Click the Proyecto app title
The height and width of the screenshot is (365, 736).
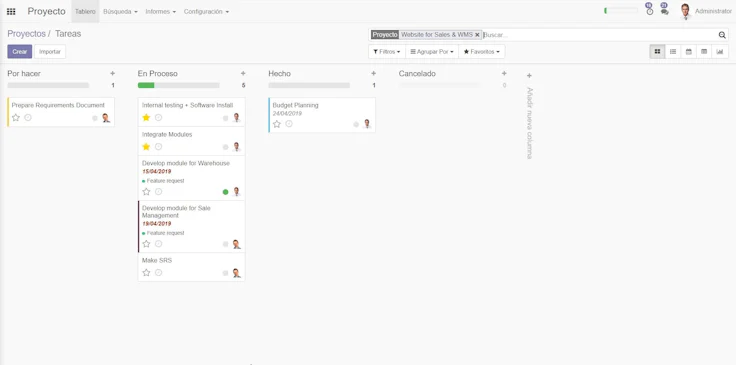[46, 11]
